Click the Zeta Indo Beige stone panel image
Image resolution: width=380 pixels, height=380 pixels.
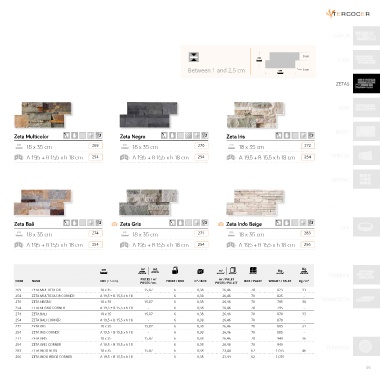click(255, 203)
